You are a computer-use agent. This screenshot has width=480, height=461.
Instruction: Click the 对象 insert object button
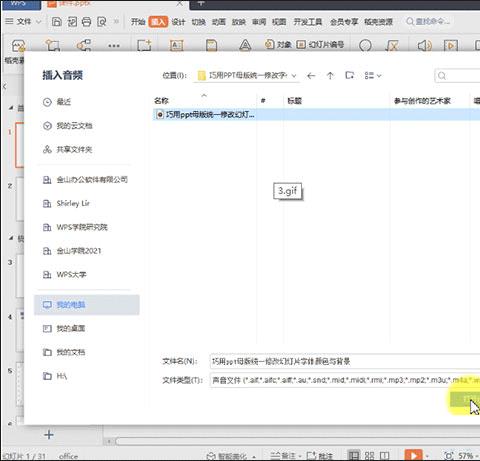pos(278,44)
